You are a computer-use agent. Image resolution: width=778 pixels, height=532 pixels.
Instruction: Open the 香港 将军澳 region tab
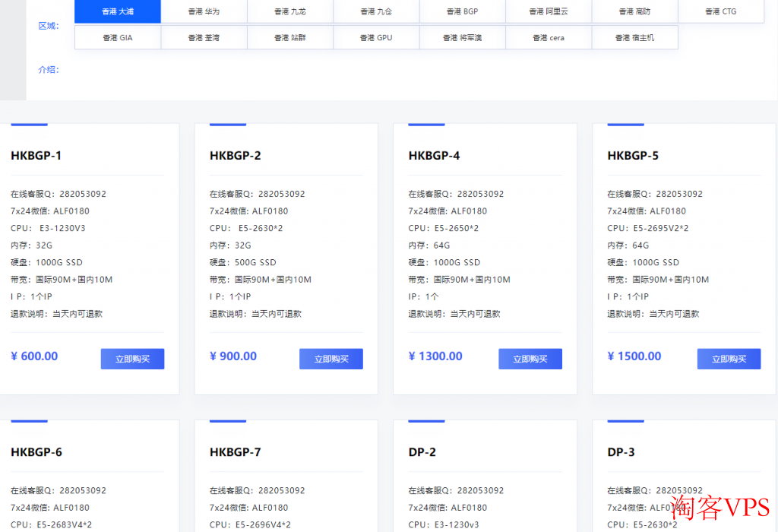[x=463, y=38]
